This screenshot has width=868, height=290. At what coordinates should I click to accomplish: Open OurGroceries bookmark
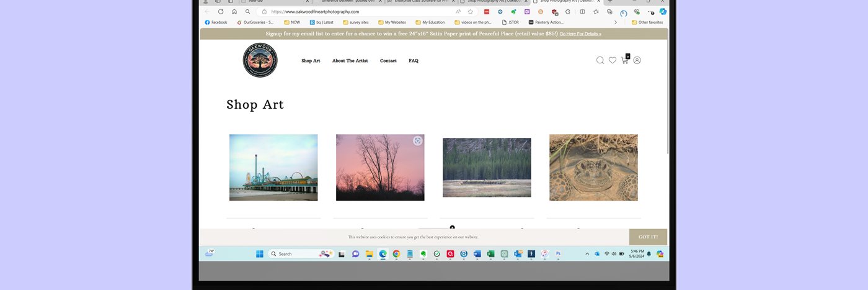(255, 22)
